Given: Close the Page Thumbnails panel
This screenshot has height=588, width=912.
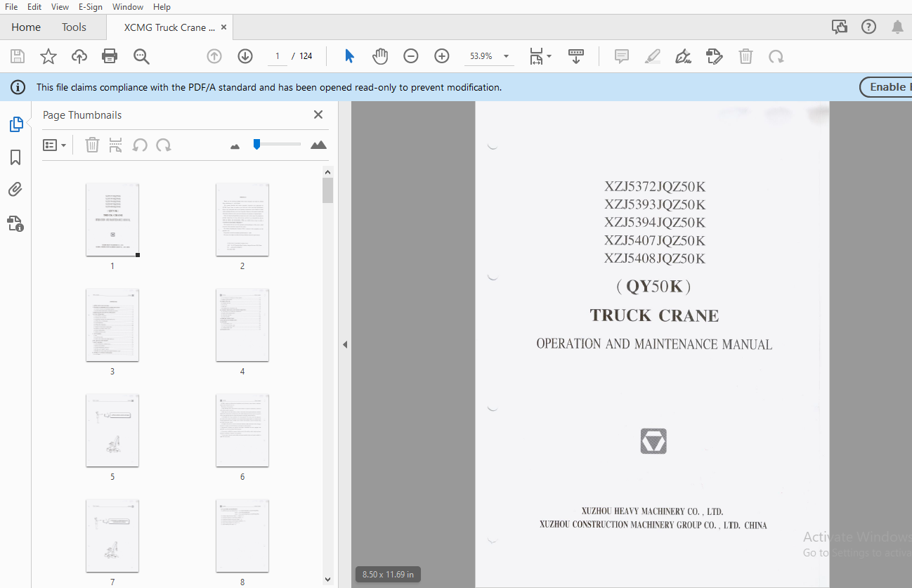Looking at the screenshot, I should [x=318, y=115].
